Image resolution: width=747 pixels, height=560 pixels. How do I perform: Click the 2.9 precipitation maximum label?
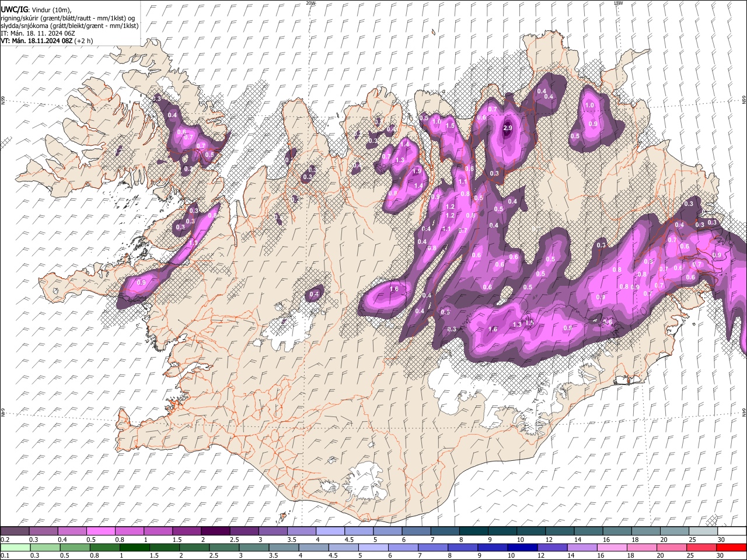click(x=507, y=128)
